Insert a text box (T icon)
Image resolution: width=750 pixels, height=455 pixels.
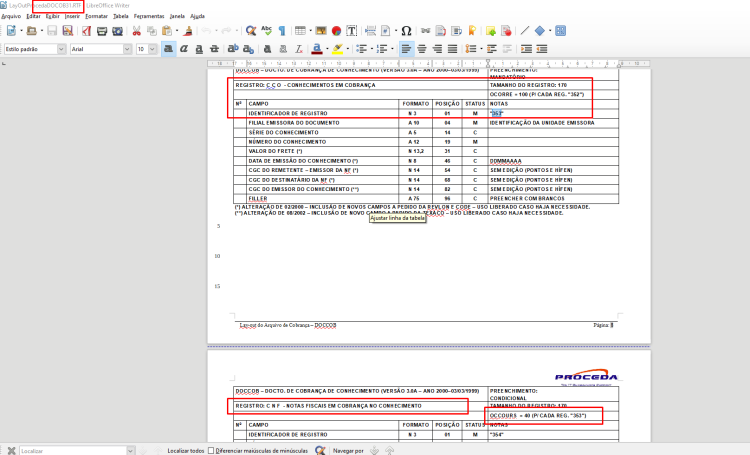click(352, 31)
